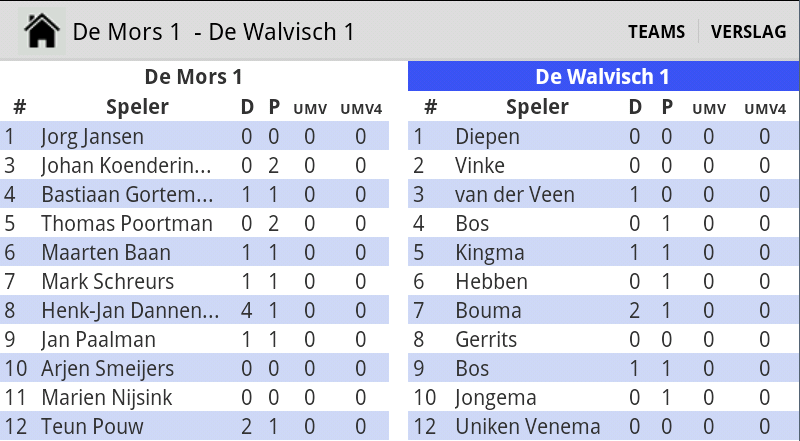This screenshot has width=800, height=441.
Task: Tap the match title De Mors 1 - De Walvisch 1
Action: [x=213, y=32]
